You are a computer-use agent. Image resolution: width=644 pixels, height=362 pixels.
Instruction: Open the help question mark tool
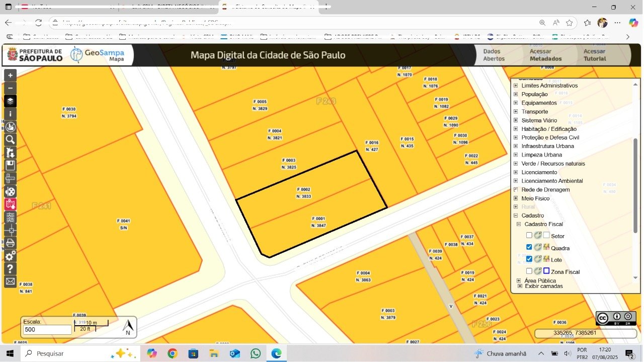point(10,269)
